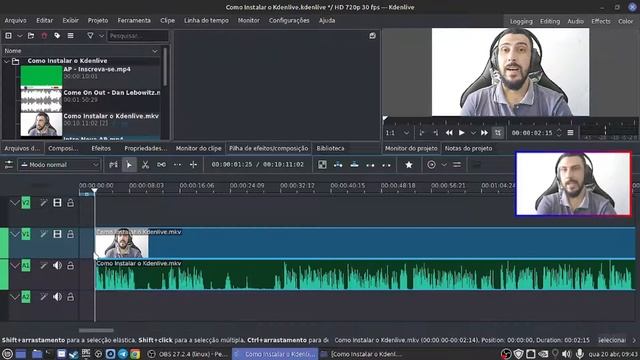Toggle lock on track V1
The image size is (640, 360).
pos(71,234)
